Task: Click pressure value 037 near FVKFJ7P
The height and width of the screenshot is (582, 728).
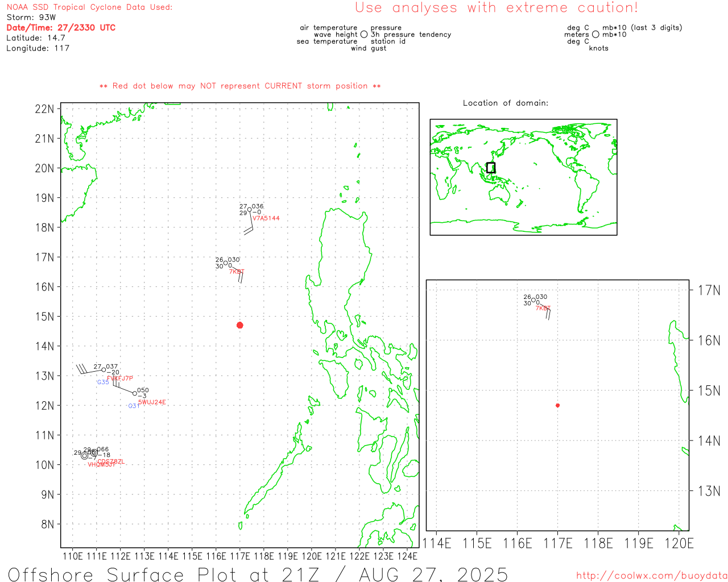Action: click(112, 367)
